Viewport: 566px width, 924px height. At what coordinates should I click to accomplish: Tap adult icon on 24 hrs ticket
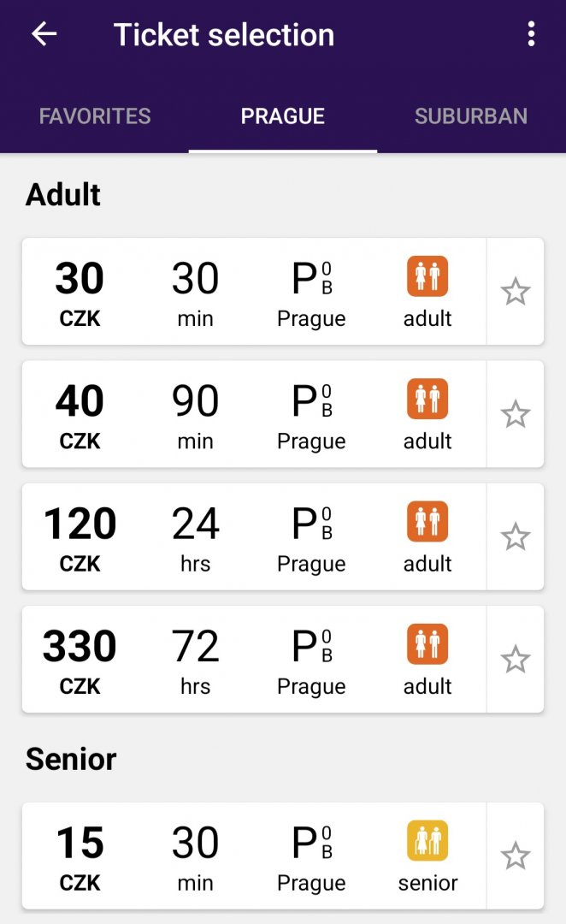coord(427,521)
